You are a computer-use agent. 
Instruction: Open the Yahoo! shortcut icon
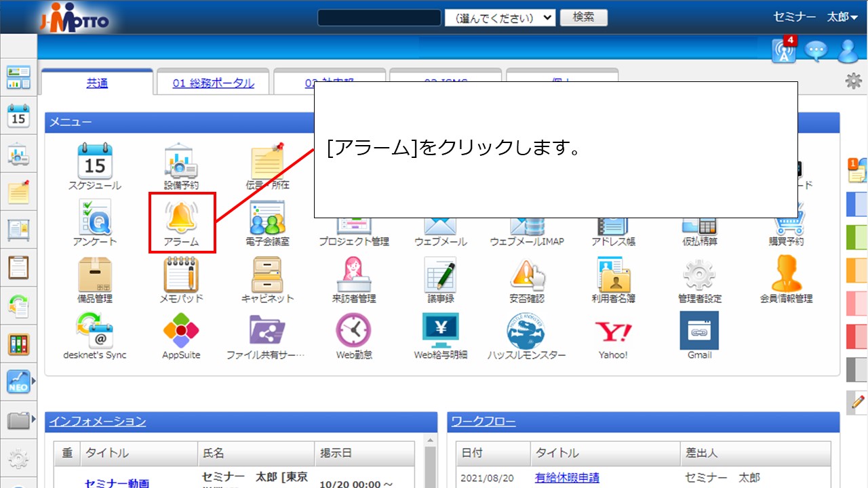613,331
